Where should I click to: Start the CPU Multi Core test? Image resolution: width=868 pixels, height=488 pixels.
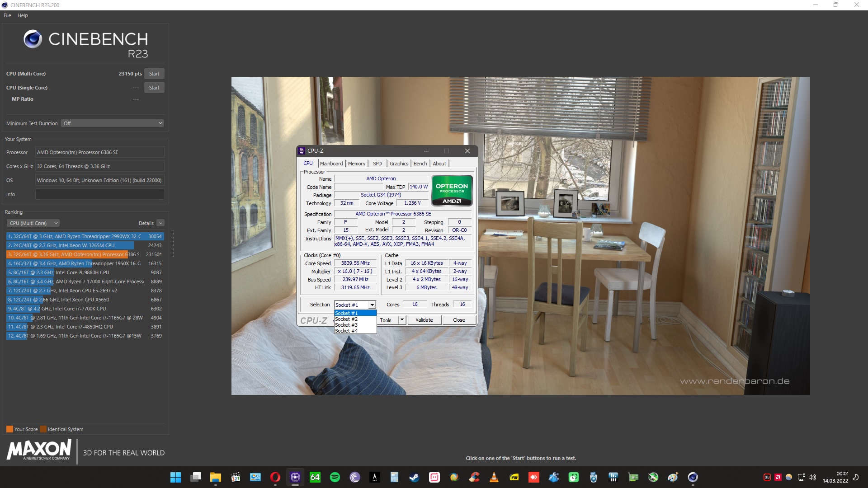coord(154,74)
